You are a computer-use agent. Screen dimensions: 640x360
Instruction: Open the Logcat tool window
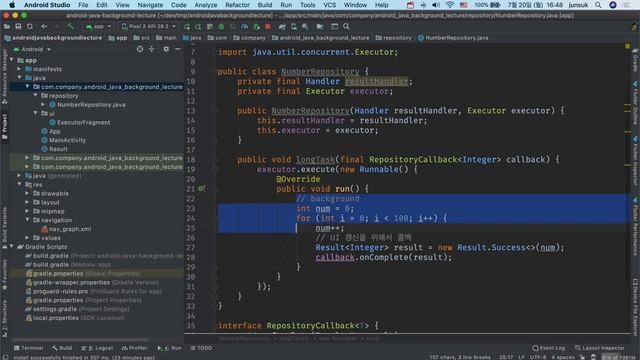pos(97,348)
